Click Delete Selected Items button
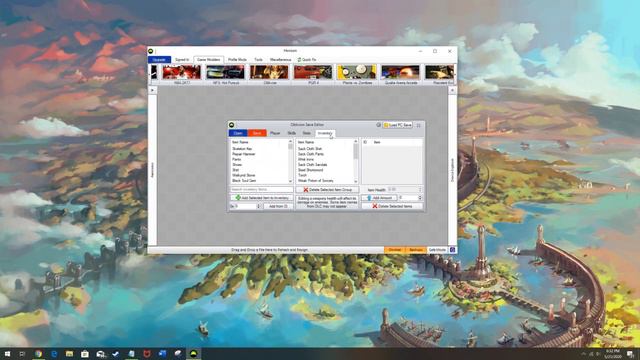Screen dimensions: 640x360 (x=392, y=207)
